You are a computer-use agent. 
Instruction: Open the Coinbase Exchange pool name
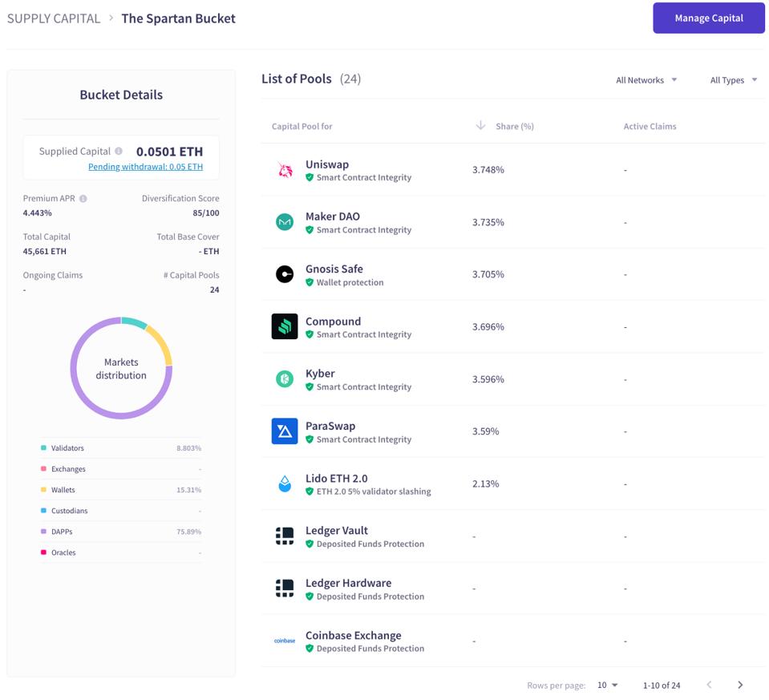[x=353, y=635]
